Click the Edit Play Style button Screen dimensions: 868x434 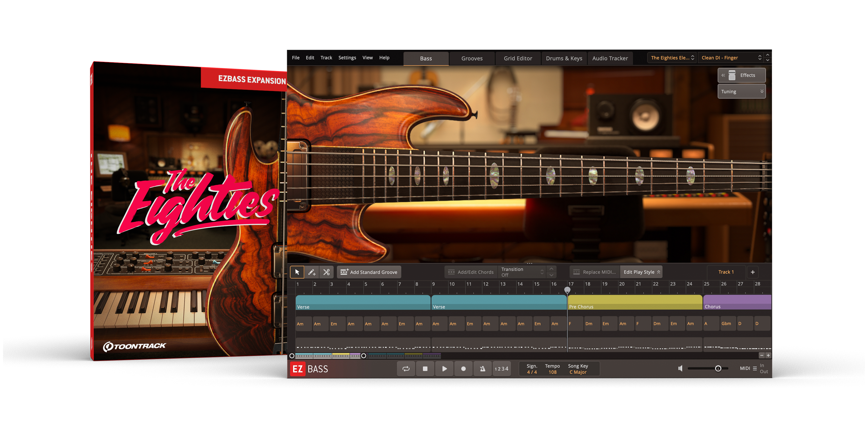[x=641, y=272]
